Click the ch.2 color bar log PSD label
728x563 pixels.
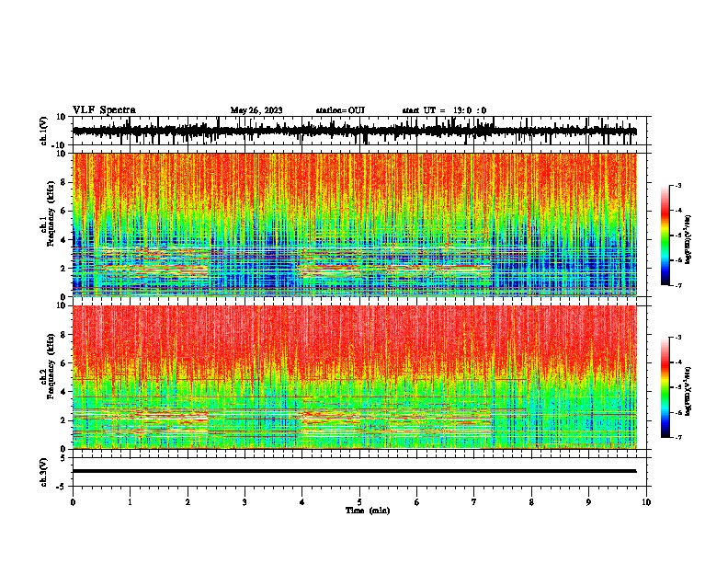point(688,392)
